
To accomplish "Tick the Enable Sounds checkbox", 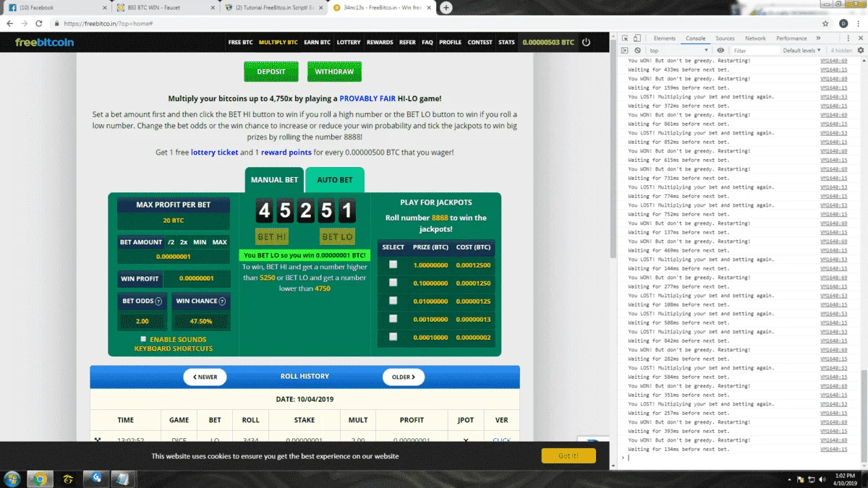I will (x=143, y=339).
